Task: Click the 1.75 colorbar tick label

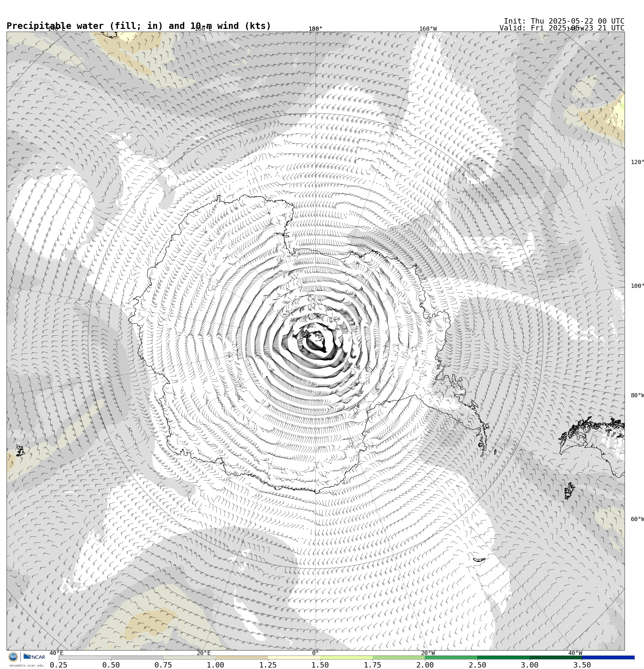Action: tap(373, 665)
